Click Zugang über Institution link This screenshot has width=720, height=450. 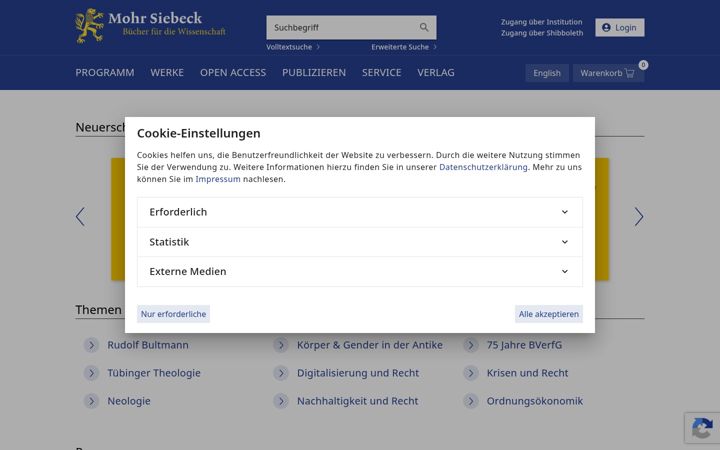(541, 22)
